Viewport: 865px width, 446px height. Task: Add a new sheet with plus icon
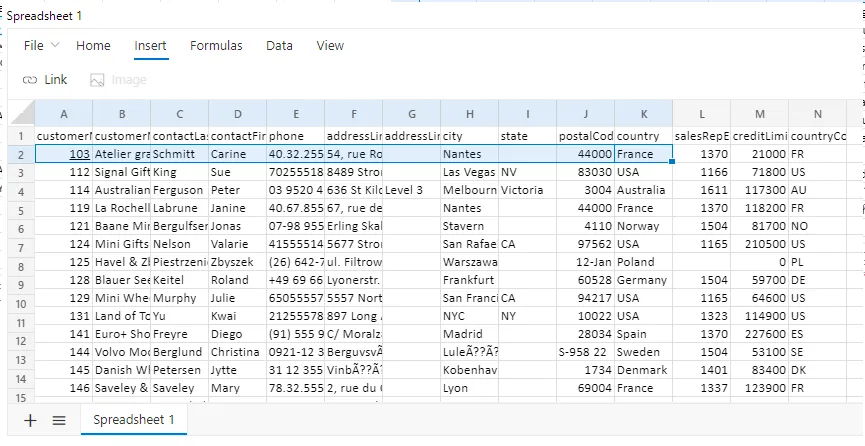tap(30, 421)
